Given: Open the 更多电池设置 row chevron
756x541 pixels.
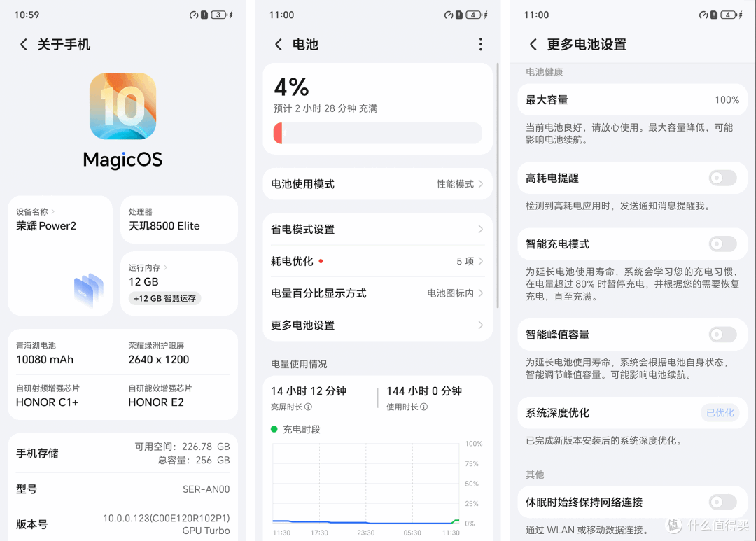Looking at the screenshot, I should point(481,325).
